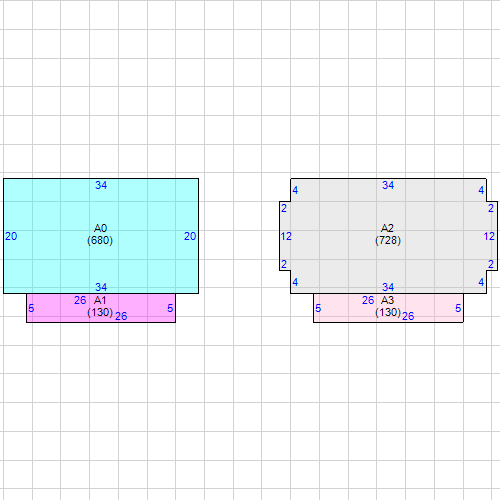Select the A3 (130) area label

388,306
